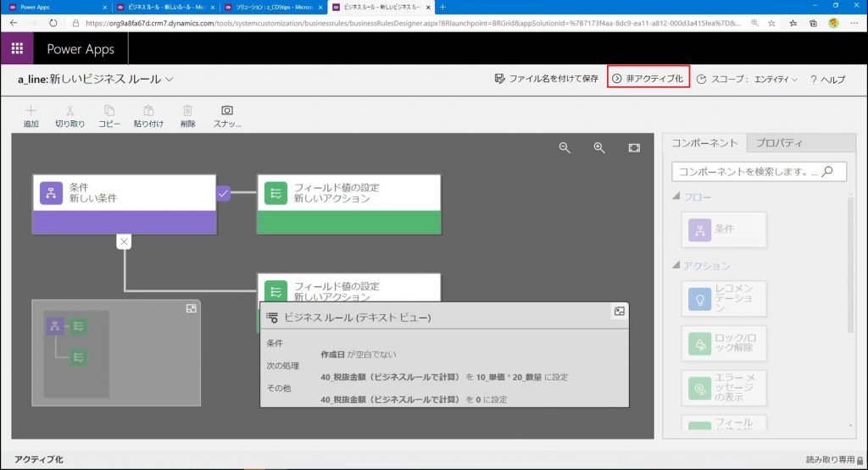Pick the 条件 component in フロー section

pos(724,229)
